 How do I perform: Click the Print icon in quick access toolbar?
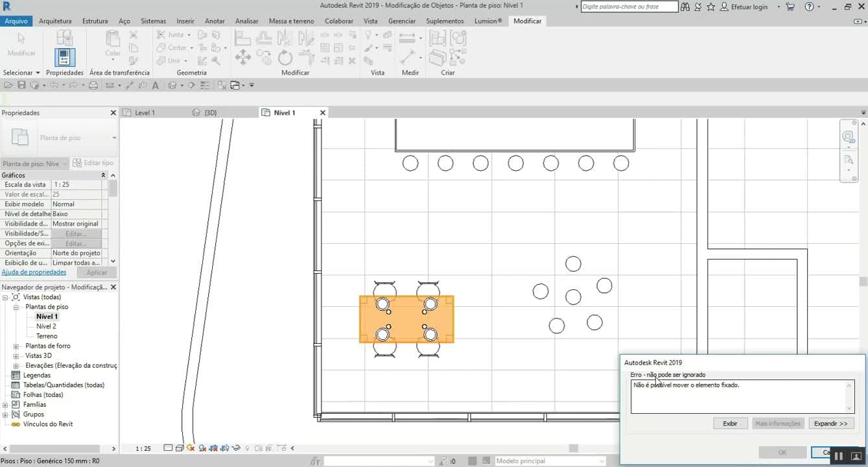click(93, 85)
